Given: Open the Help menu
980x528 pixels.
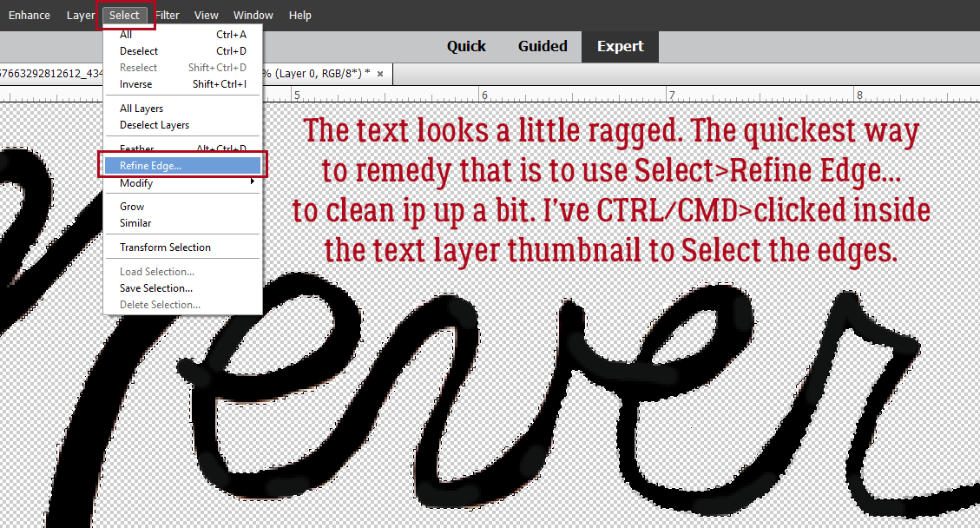Looking at the screenshot, I should 300,15.
